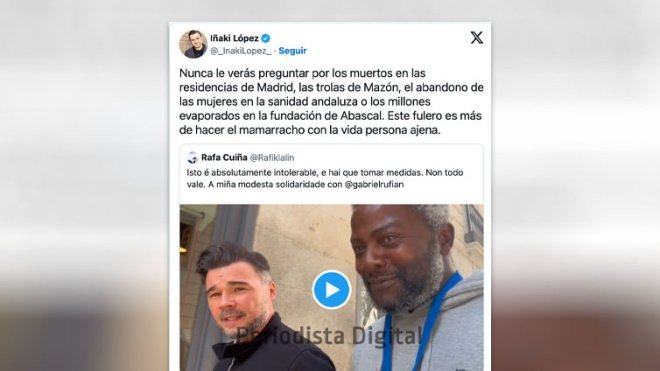This screenshot has width=660, height=371.
Task: Click the Seguir follow link
Action: click(x=293, y=51)
